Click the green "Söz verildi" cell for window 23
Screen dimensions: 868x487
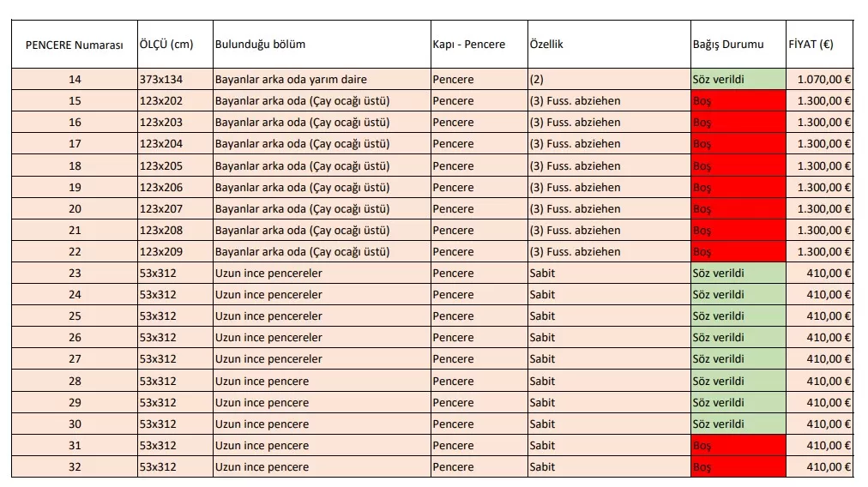point(738,274)
